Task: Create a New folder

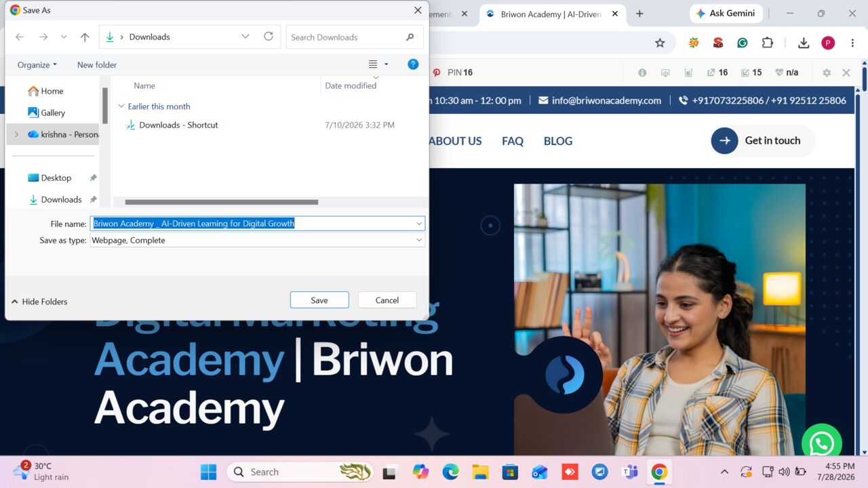Action: (x=97, y=64)
